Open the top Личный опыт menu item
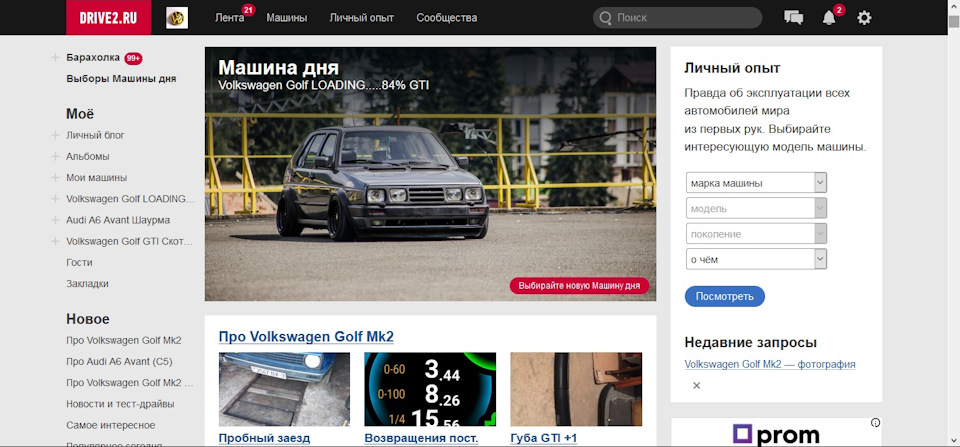The height and width of the screenshot is (447, 960). coord(362,18)
